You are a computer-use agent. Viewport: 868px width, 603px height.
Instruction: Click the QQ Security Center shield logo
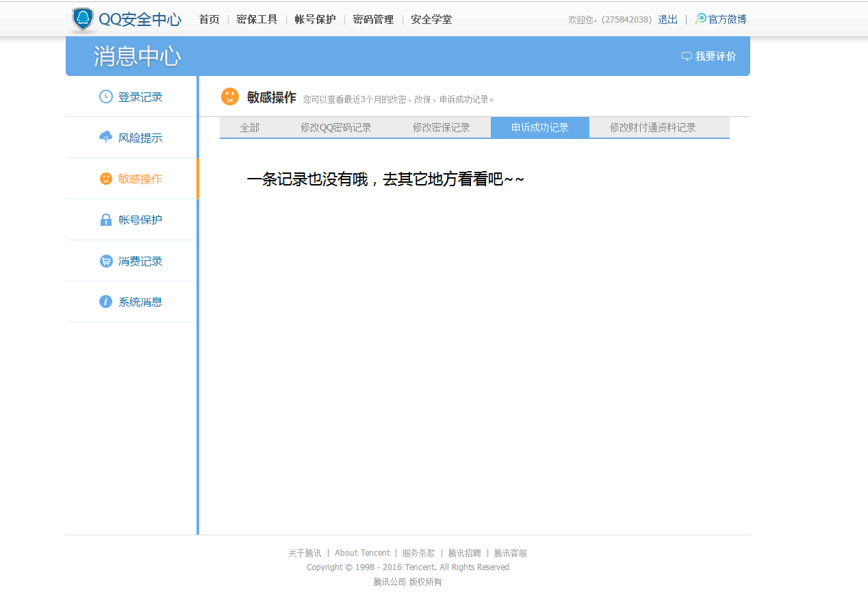[x=83, y=20]
